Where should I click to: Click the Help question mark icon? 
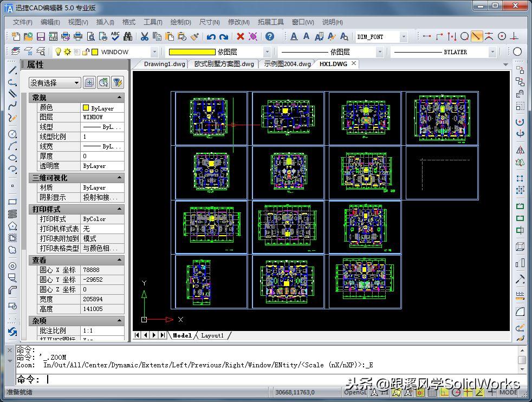coord(271,36)
